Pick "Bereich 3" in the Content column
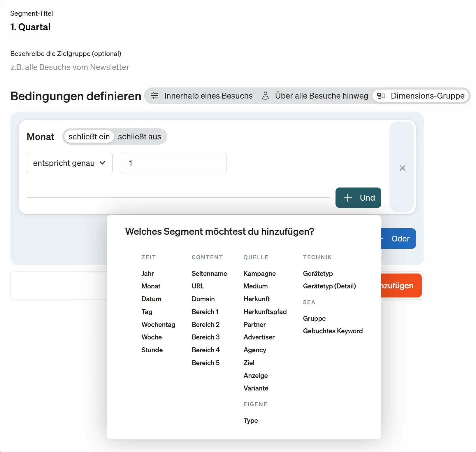 pyautogui.click(x=205, y=337)
